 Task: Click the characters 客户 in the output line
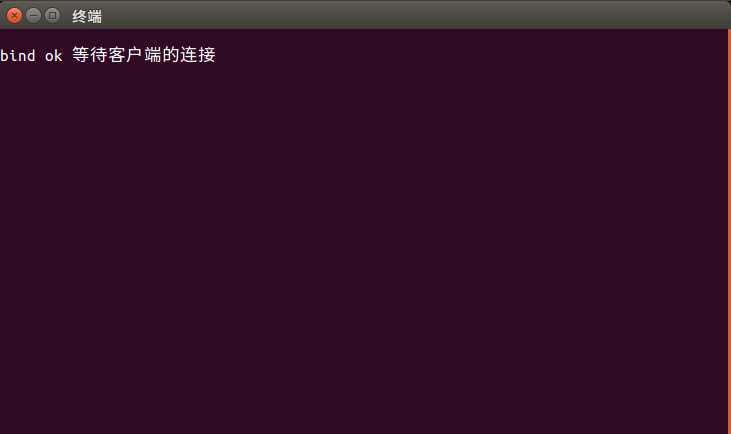(125, 55)
